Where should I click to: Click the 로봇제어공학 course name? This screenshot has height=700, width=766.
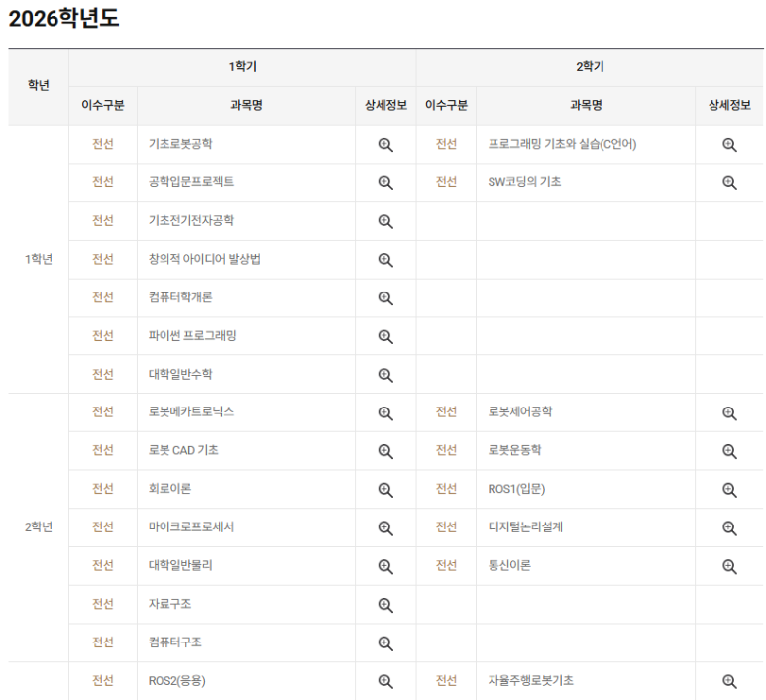(x=520, y=411)
